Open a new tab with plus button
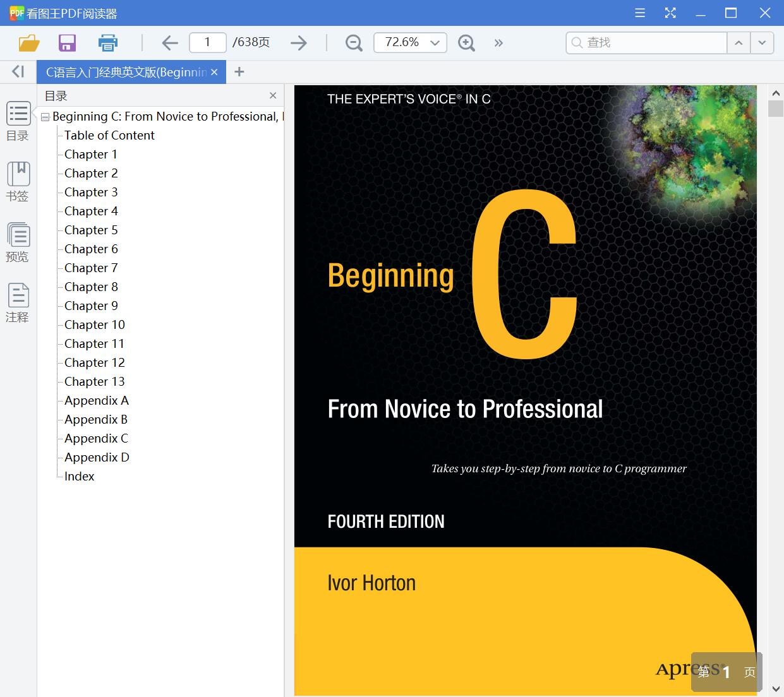This screenshot has width=784, height=697. [x=239, y=72]
